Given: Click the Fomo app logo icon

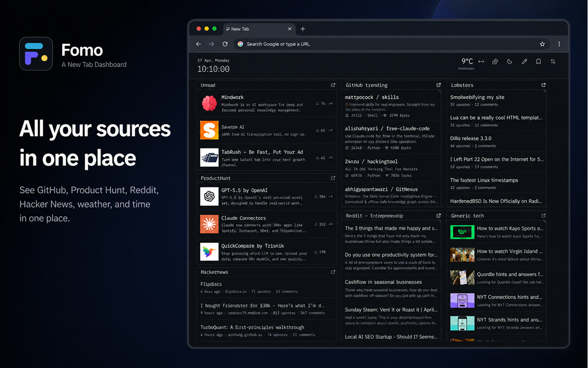Looking at the screenshot, I should (x=36, y=54).
